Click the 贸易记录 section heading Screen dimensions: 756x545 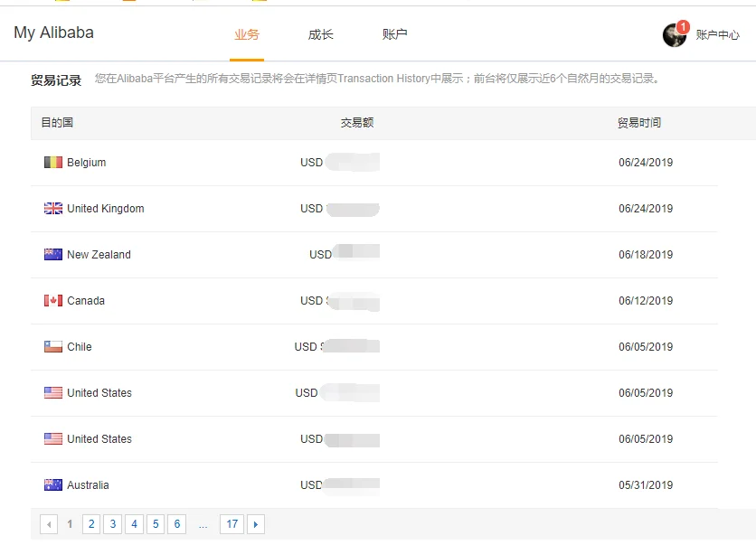[56, 80]
